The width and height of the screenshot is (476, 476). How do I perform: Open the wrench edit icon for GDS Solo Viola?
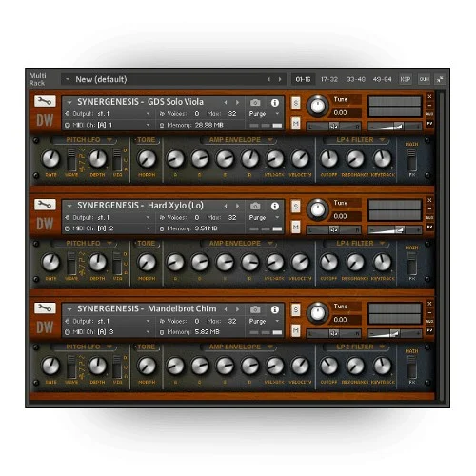coord(45,101)
